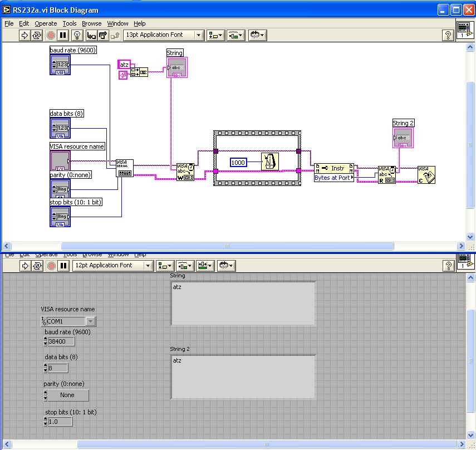Select the VISA Close node
The image size is (476, 450).
(426, 175)
